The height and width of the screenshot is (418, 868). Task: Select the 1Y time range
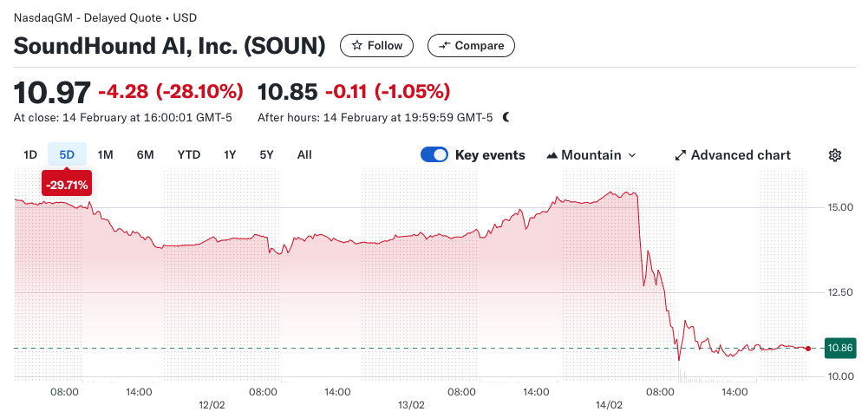[x=230, y=155]
